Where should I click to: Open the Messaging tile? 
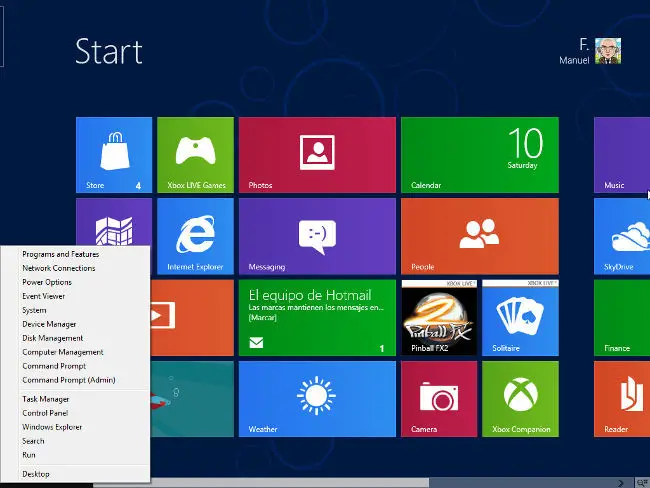click(317, 236)
